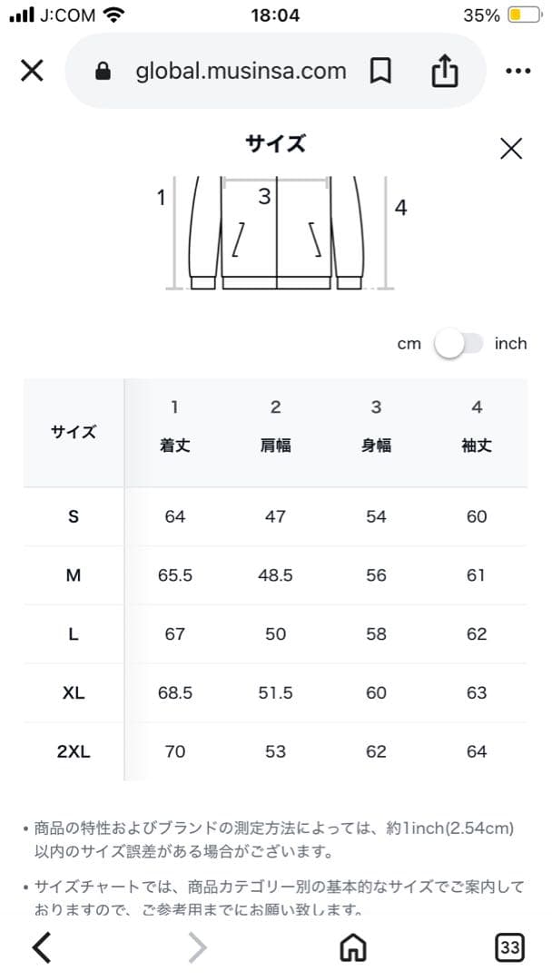Image resolution: width=552 pixels, height=980 pixels.
Task: Open the three-dot more options menu
Action: (x=517, y=72)
